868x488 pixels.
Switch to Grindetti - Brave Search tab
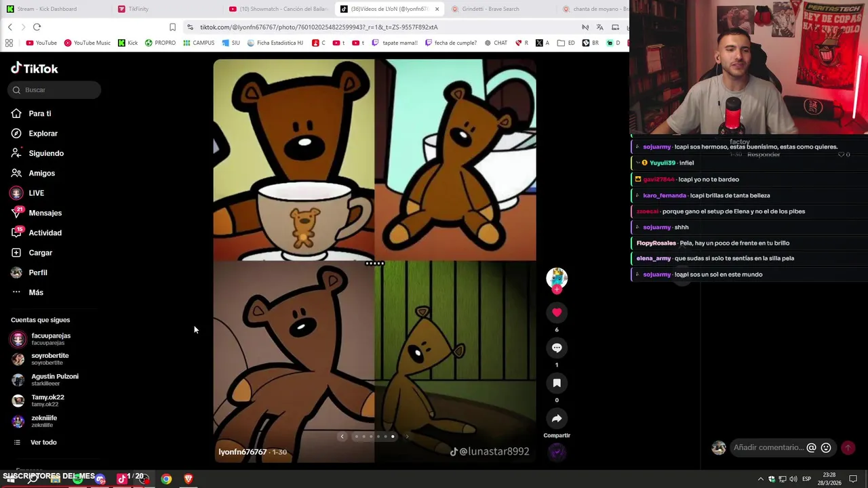500,9
